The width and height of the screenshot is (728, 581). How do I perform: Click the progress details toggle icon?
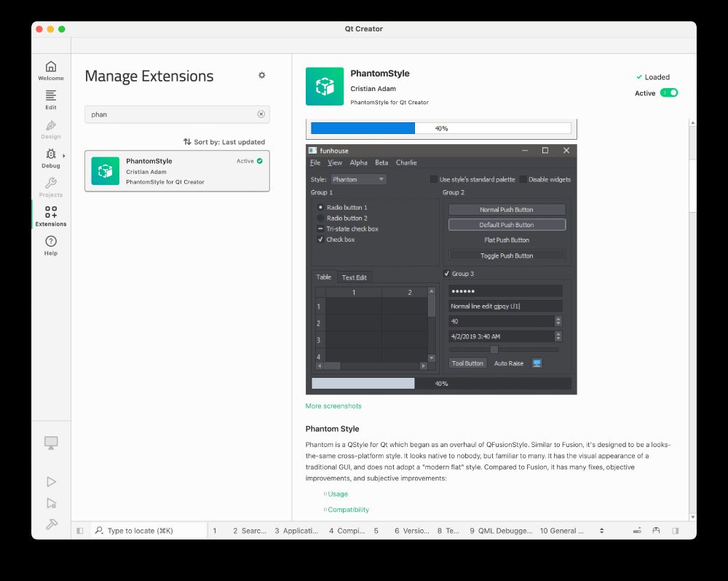(637, 530)
